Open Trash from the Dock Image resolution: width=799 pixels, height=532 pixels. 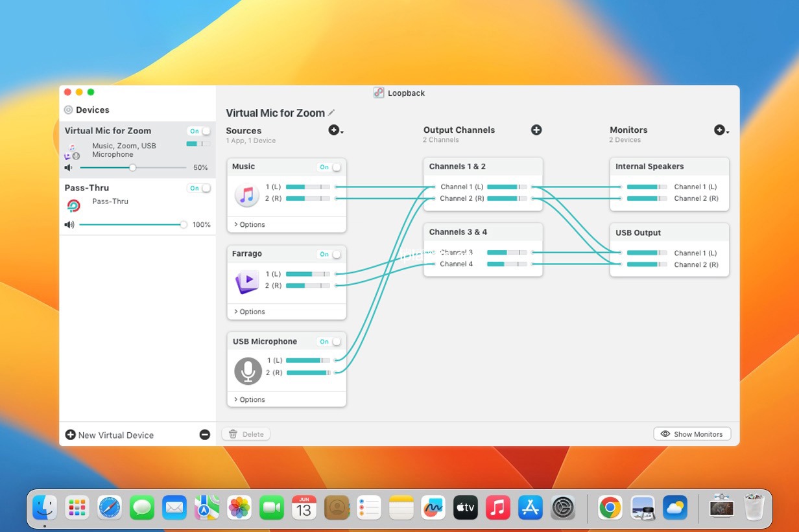pyautogui.click(x=754, y=507)
